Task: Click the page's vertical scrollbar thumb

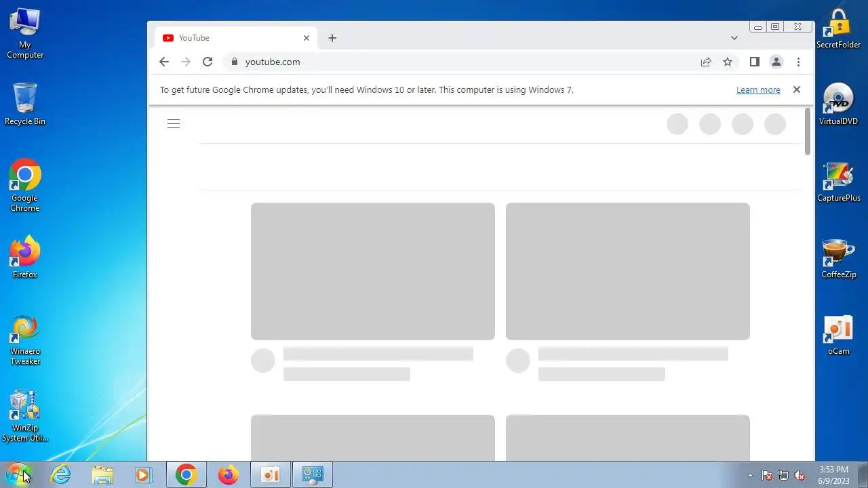Action: point(808,131)
